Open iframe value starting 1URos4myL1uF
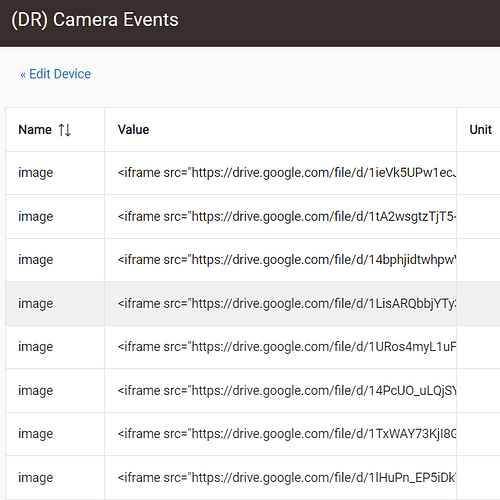The width and height of the screenshot is (500, 500). (x=287, y=347)
